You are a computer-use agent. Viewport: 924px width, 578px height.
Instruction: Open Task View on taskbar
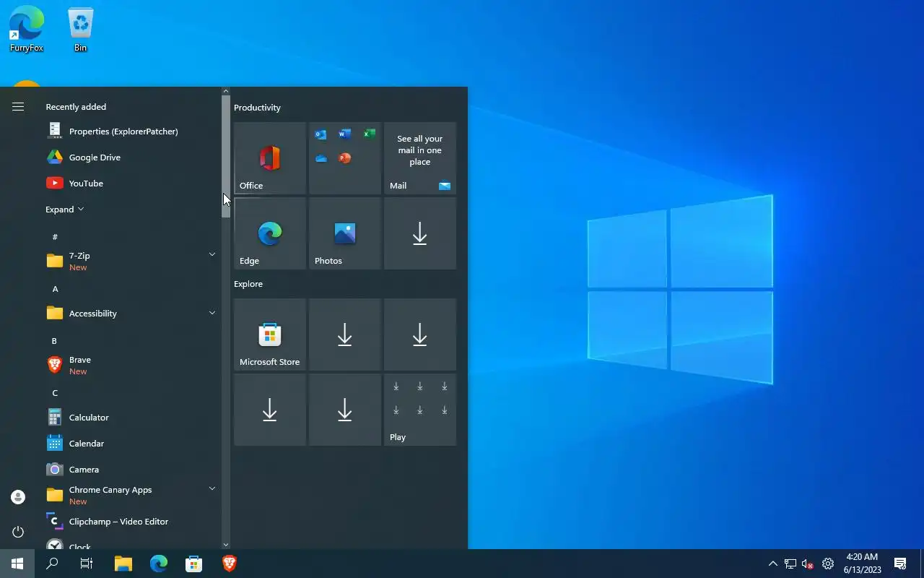87,564
